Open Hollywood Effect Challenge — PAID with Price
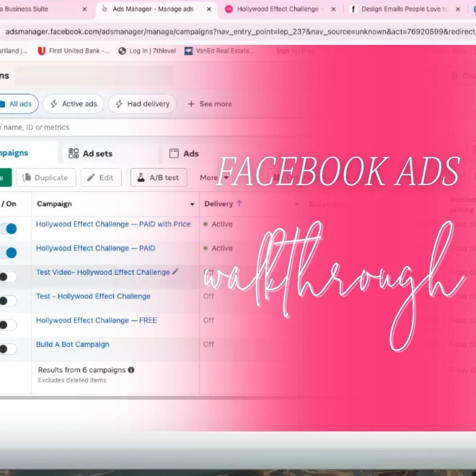Screen dimensions: 476x476 point(113,224)
